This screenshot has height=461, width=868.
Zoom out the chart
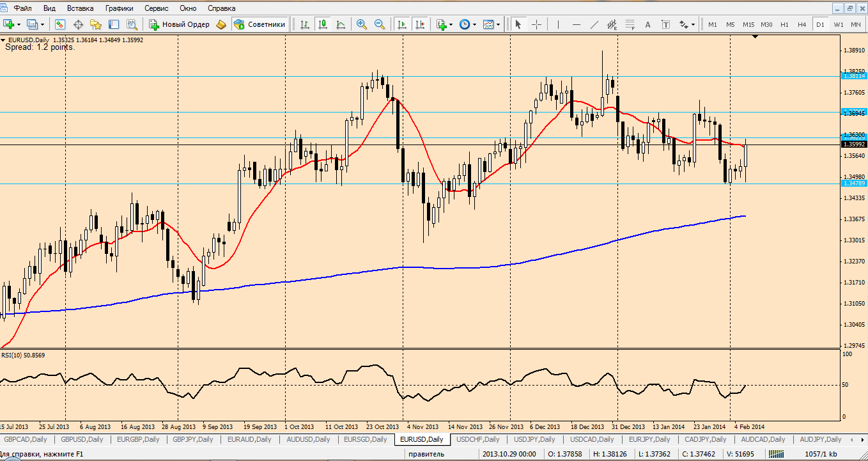coord(380,24)
